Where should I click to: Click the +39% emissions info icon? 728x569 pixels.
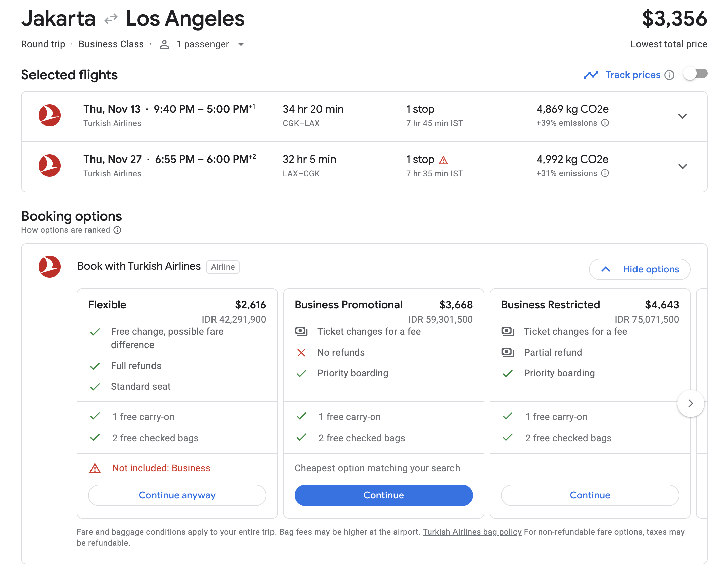point(605,123)
